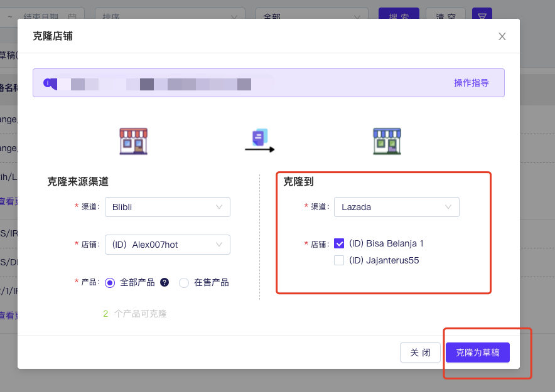
Task: Click the 搜索 button in the background
Action: pyautogui.click(x=398, y=15)
